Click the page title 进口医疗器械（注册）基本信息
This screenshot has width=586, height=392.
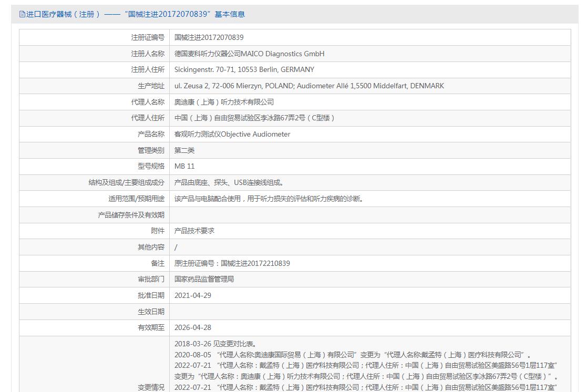coord(135,14)
